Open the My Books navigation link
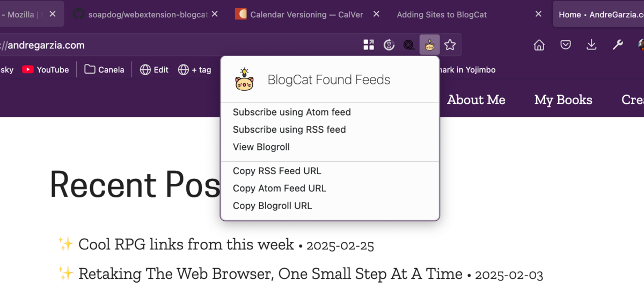The height and width of the screenshot is (288, 644). 563,99
